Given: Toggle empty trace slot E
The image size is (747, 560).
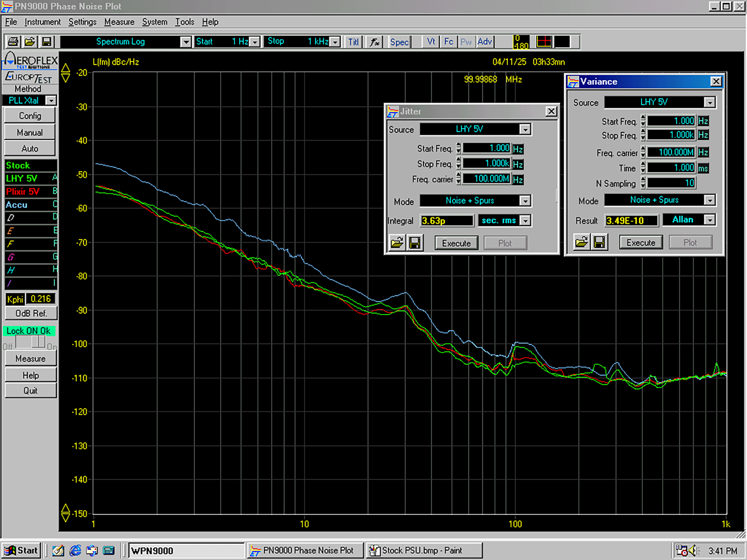Looking at the screenshot, I should (31, 231).
